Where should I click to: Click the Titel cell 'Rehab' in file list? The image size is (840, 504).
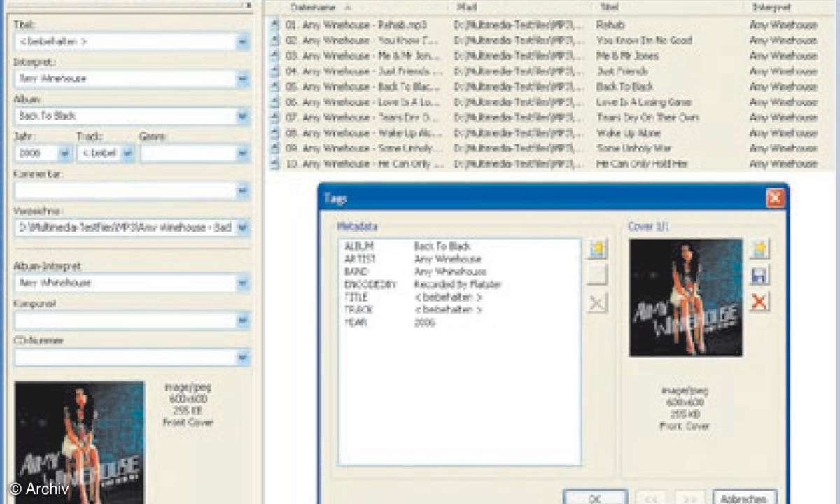pos(610,25)
